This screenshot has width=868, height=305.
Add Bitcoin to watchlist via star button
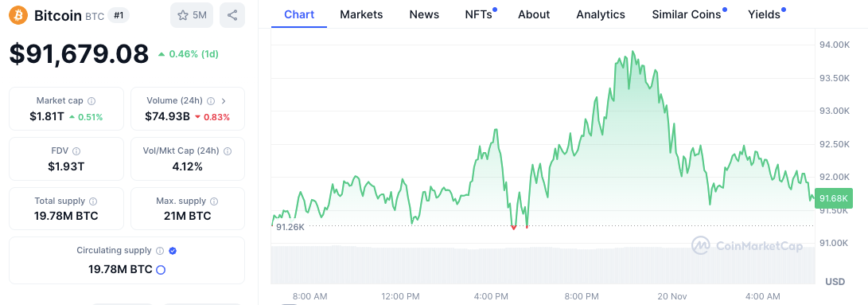point(192,15)
